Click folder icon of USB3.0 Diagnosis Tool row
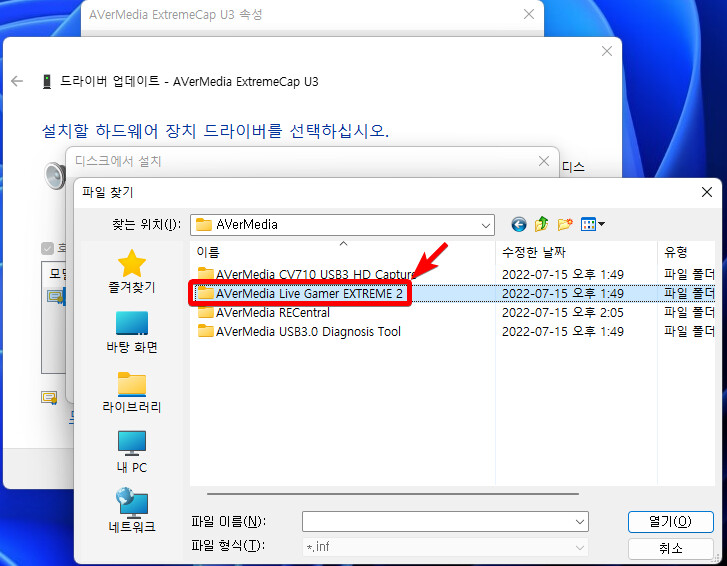The width and height of the screenshot is (727, 566). (x=205, y=331)
